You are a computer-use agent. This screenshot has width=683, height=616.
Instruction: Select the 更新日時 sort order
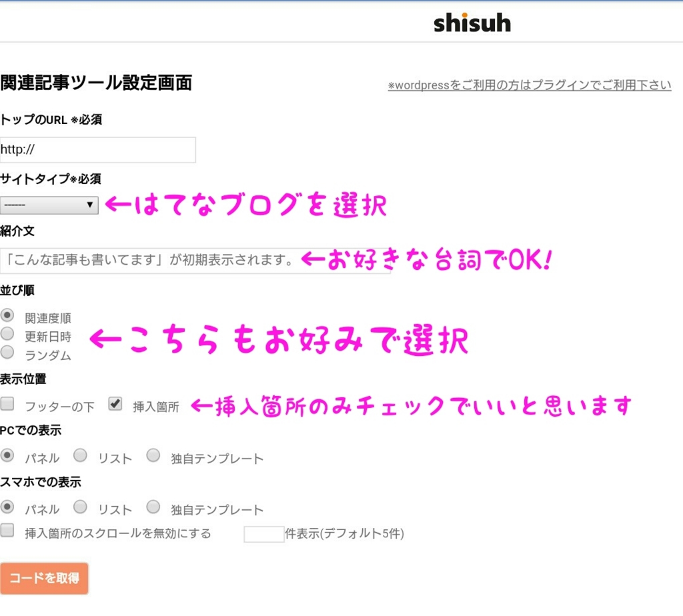(7, 335)
